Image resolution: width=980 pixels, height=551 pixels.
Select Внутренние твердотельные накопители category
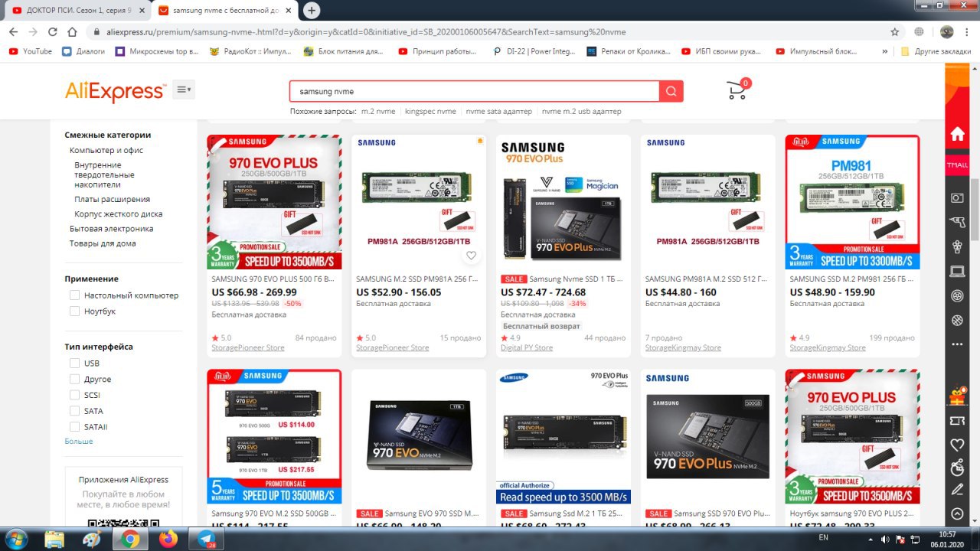[x=104, y=174]
